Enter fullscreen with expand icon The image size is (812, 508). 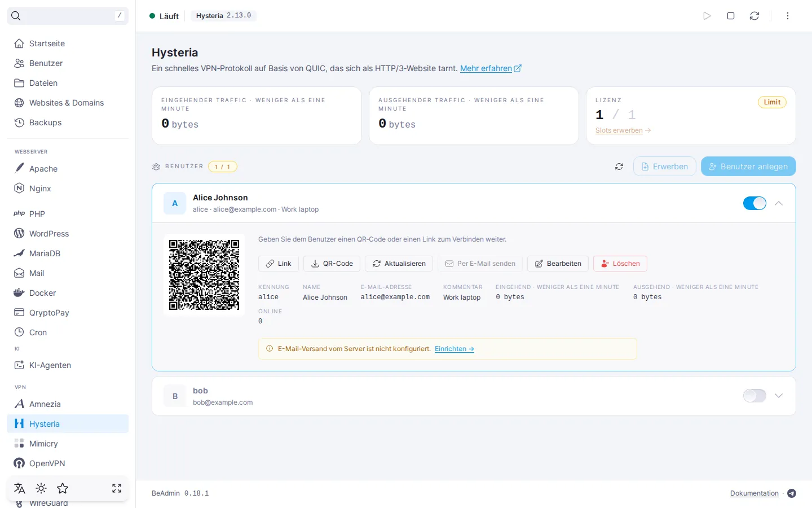[117, 488]
